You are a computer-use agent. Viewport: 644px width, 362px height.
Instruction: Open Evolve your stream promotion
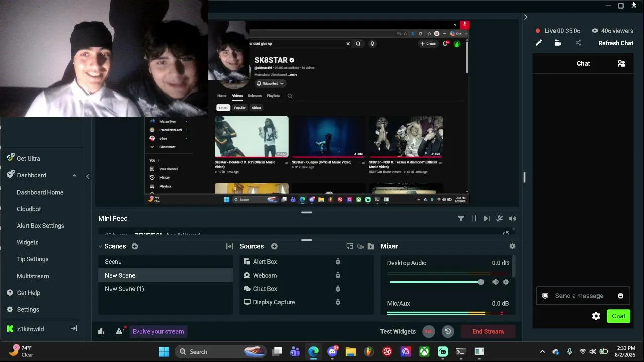(x=158, y=331)
